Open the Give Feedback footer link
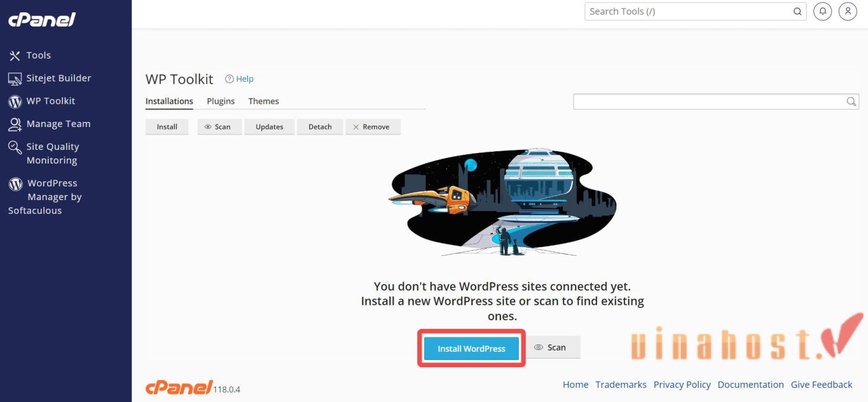The height and width of the screenshot is (402, 868). click(x=821, y=385)
